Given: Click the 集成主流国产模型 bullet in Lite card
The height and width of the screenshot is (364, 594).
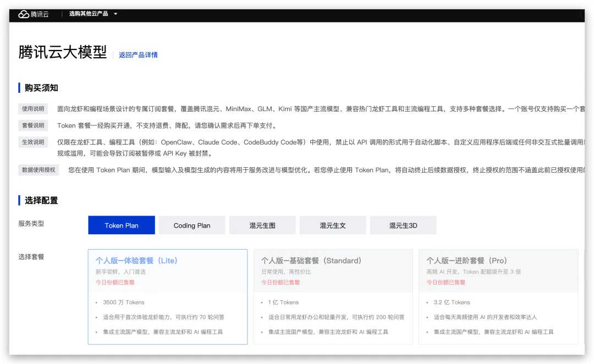Looking at the screenshot, I should [x=163, y=332].
